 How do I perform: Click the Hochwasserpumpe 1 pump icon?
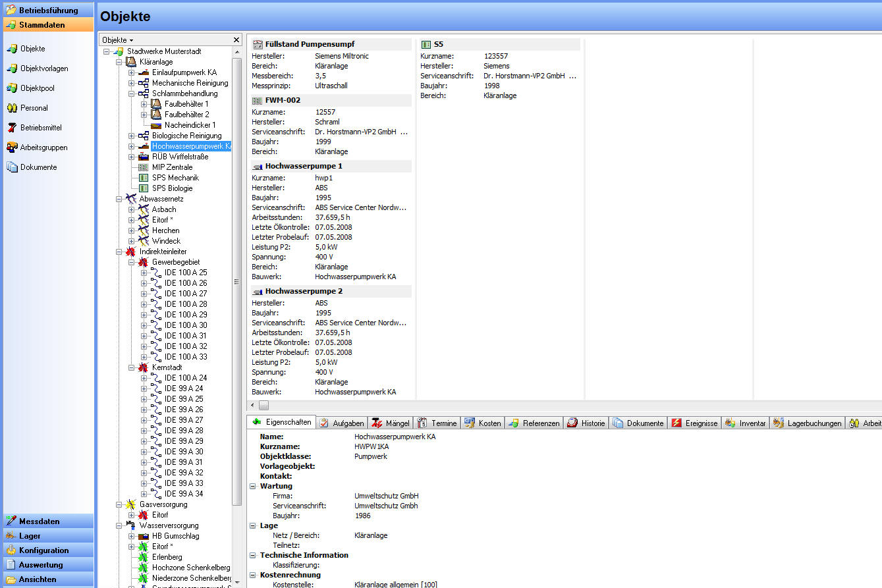[x=258, y=167]
